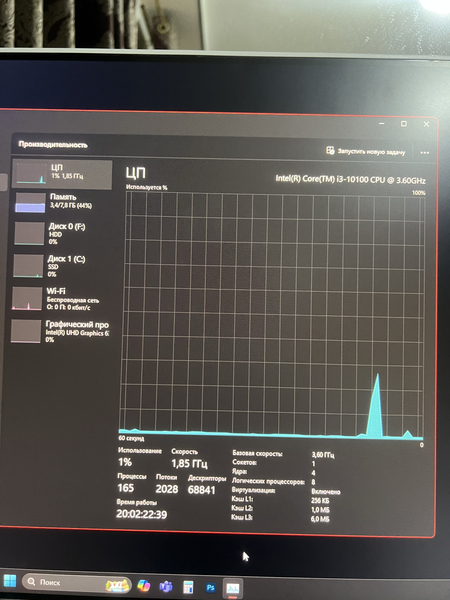Click the Запустить новую задачу button
Image resolution: width=450 pixels, height=600 pixels.
(365, 152)
